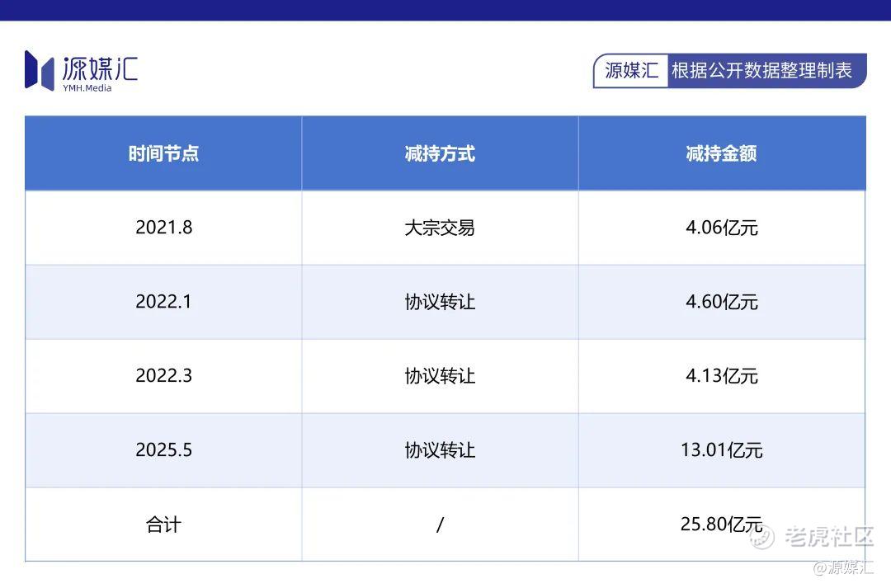Click 协议转让 in the 2022.3 row
891x588 pixels.
coord(440,376)
